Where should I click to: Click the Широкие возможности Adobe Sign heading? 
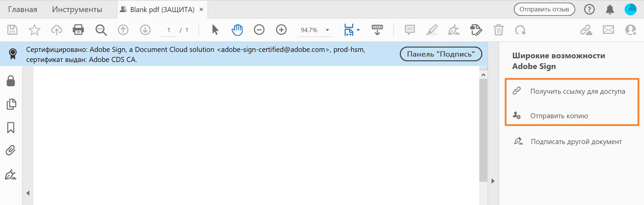click(558, 61)
